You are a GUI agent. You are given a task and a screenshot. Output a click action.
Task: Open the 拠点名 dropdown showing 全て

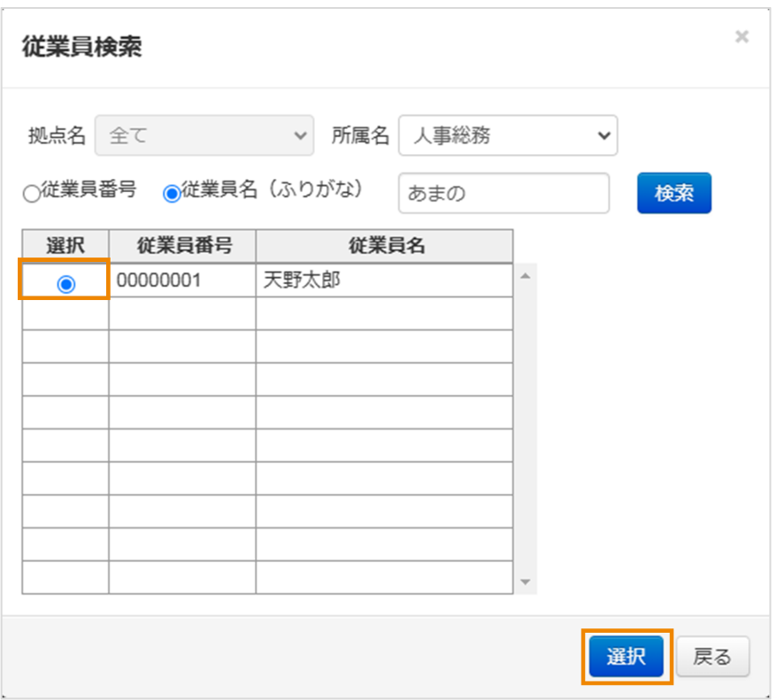[x=204, y=135]
